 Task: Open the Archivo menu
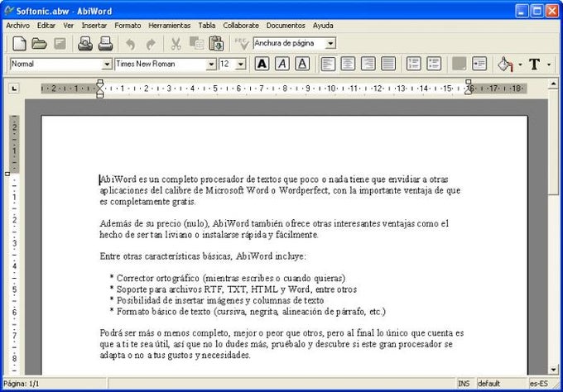[x=17, y=26]
